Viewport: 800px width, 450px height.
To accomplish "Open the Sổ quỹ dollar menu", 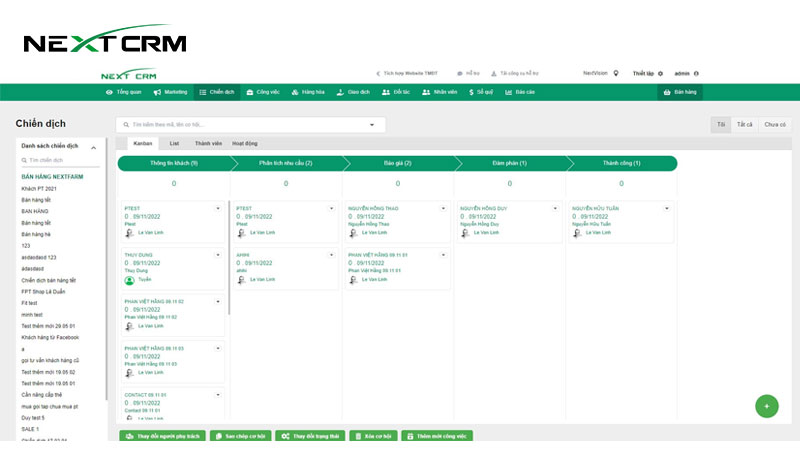I will click(481, 92).
